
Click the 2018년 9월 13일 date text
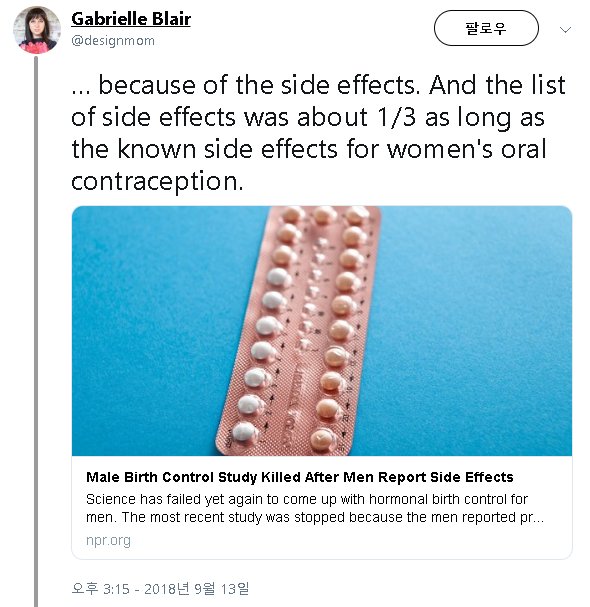click(x=197, y=589)
